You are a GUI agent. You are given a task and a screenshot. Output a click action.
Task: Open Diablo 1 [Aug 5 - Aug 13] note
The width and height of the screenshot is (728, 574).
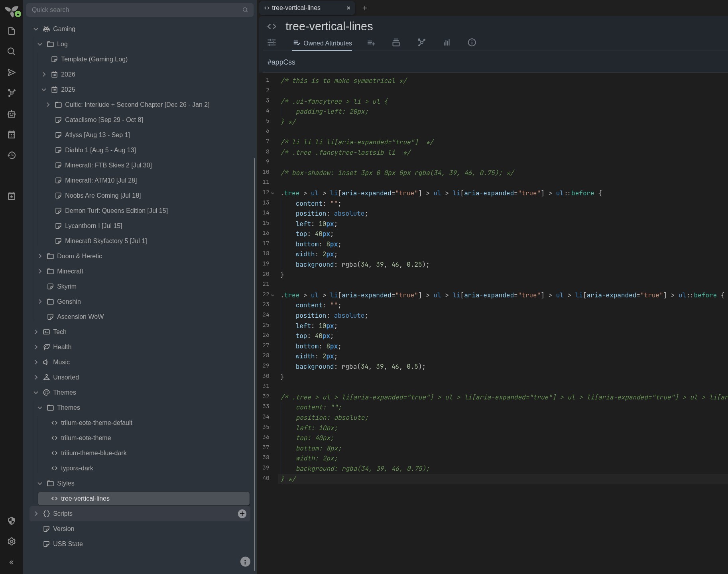click(100, 150)
